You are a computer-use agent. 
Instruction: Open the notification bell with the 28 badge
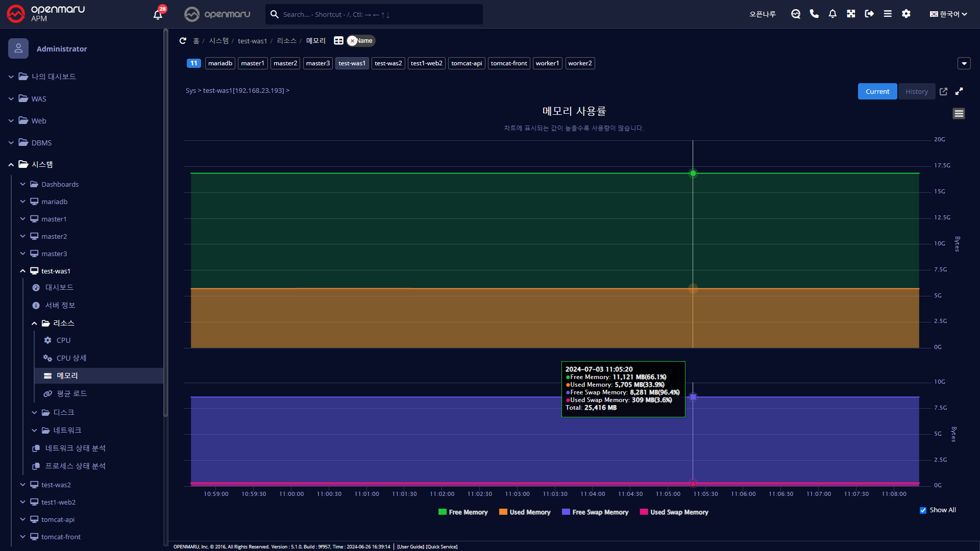(158, 14)
